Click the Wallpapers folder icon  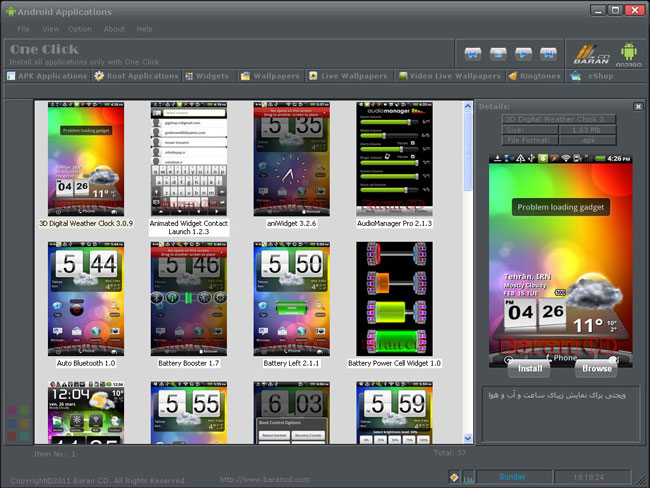(245, 76)
